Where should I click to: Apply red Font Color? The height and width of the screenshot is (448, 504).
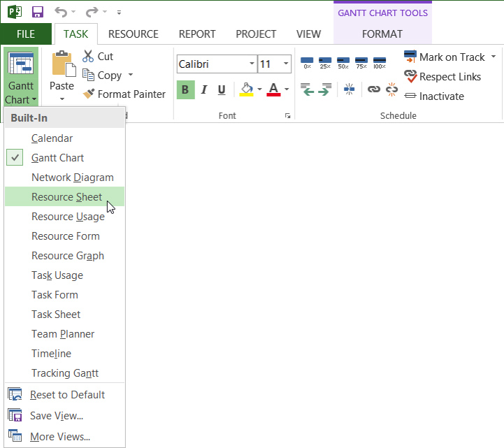click(273, 89)
